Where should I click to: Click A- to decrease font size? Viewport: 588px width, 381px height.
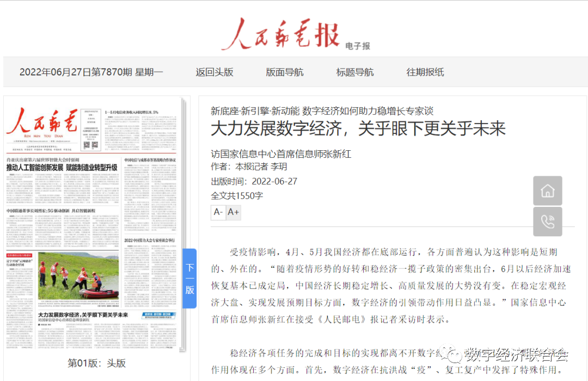coord(217,212)
